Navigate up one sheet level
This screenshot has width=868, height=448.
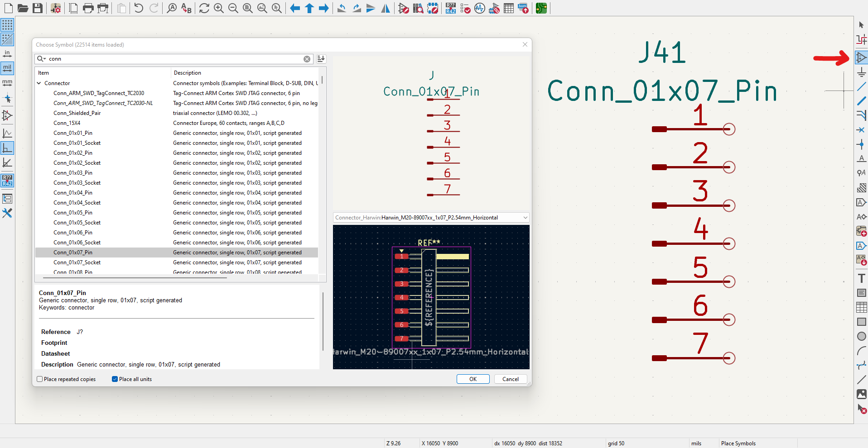pyautogui.click(x=309, y=8)
